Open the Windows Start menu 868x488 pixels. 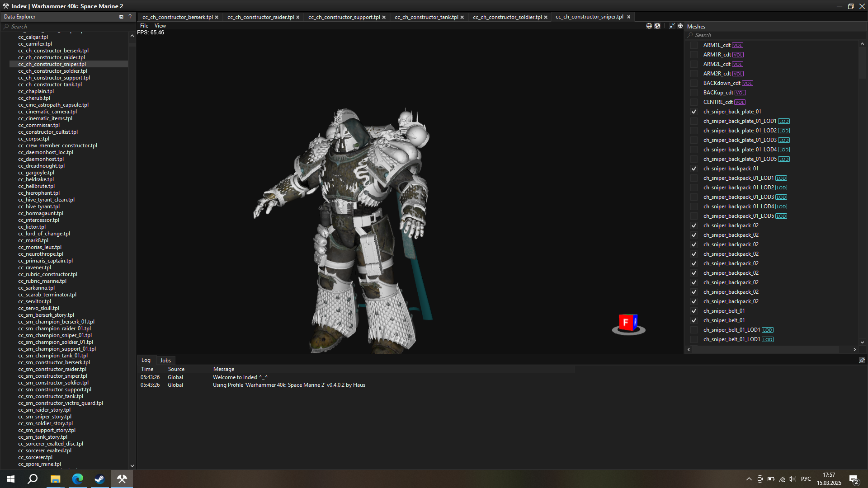pyautogui.click(x=11, y=479)
